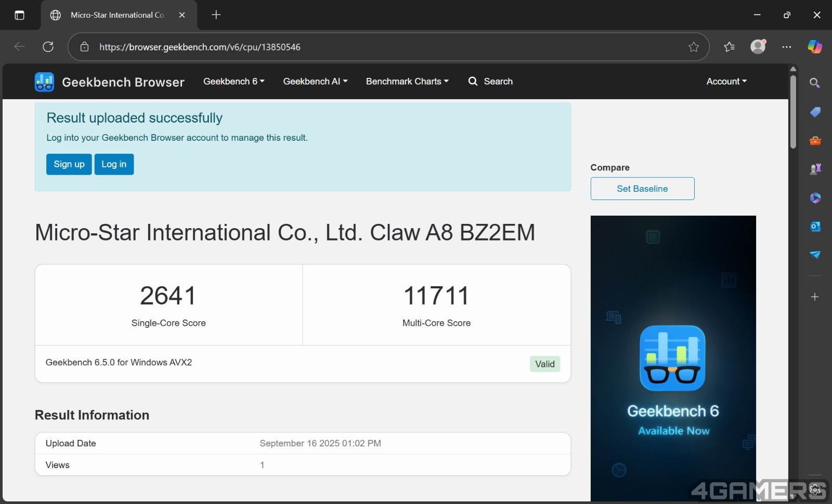Launch Copilot from the toolbar icon
The image size is (832, 504).
tap(814, 47)
